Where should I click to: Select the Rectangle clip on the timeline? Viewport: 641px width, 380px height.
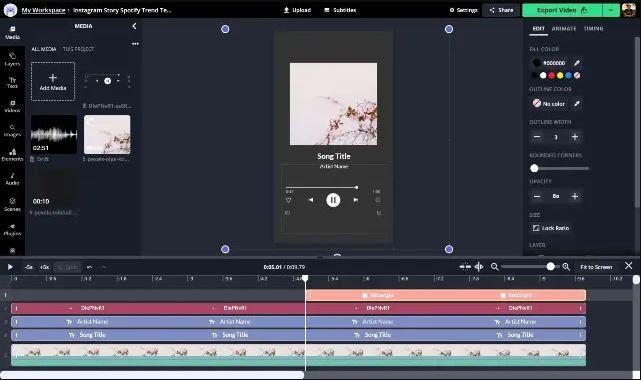[x=446, y=295]
